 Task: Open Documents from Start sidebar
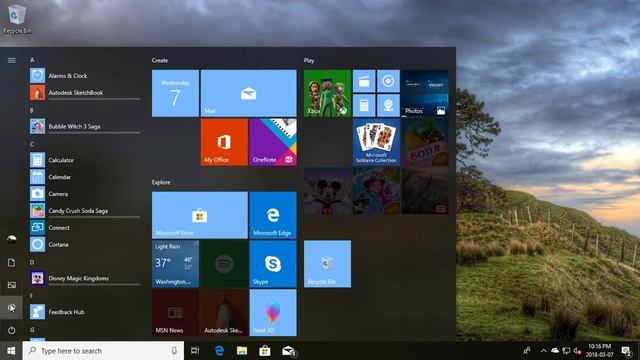(11, 262)
